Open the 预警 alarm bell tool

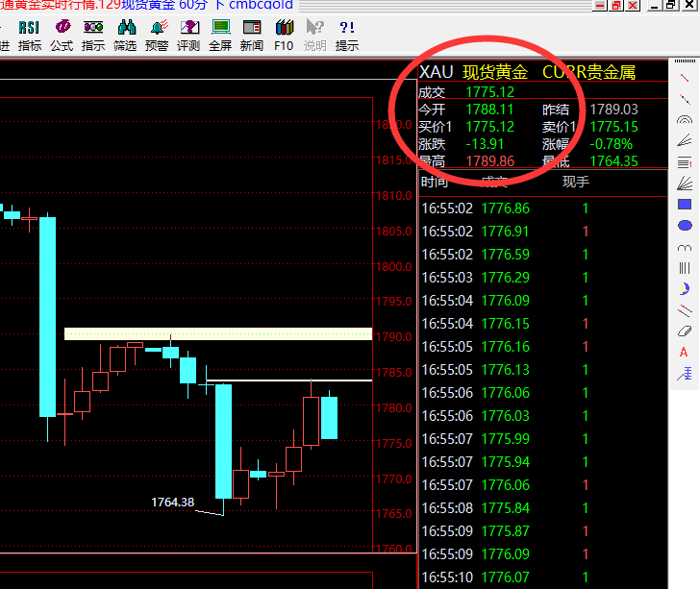coord(157,35)
